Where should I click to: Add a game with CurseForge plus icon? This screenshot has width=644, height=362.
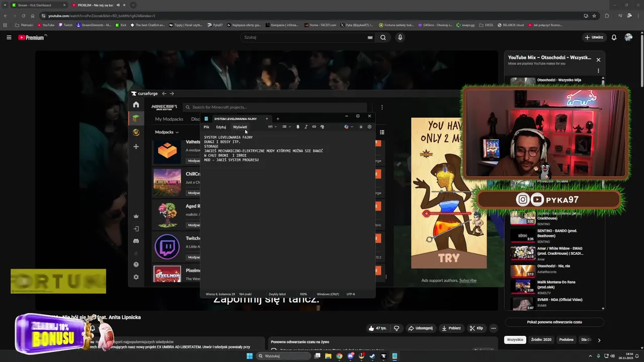136,147
